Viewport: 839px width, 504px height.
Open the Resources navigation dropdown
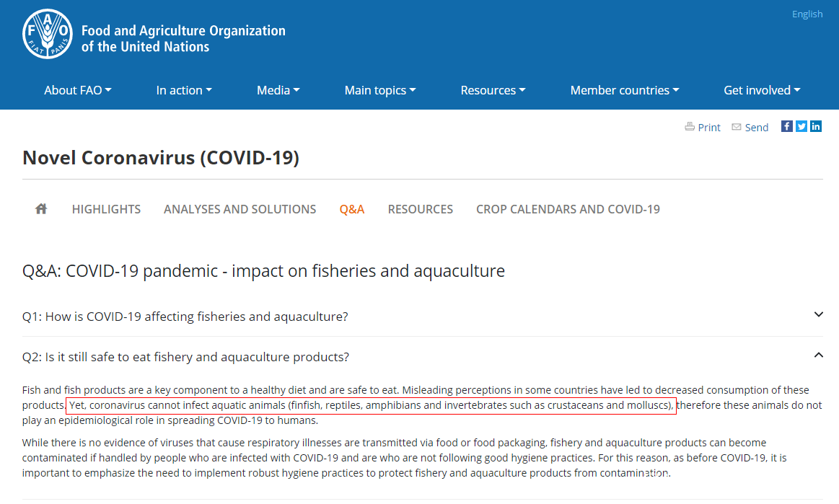click(493, 90)
